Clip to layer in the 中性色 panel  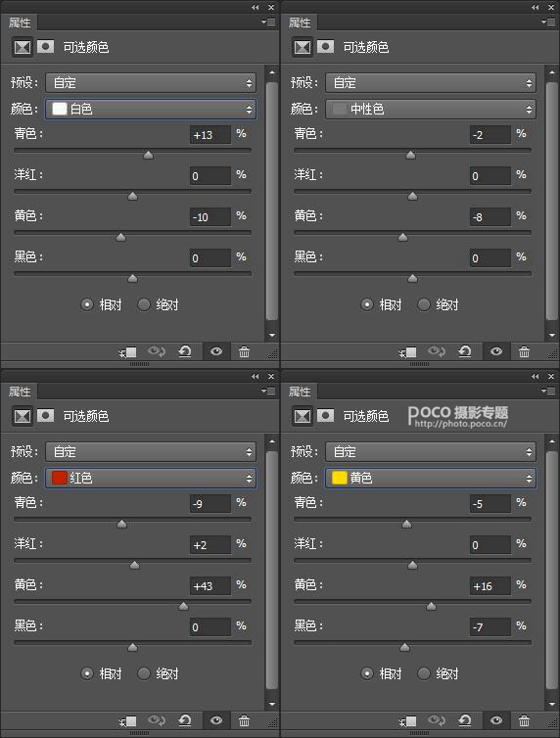407,352
